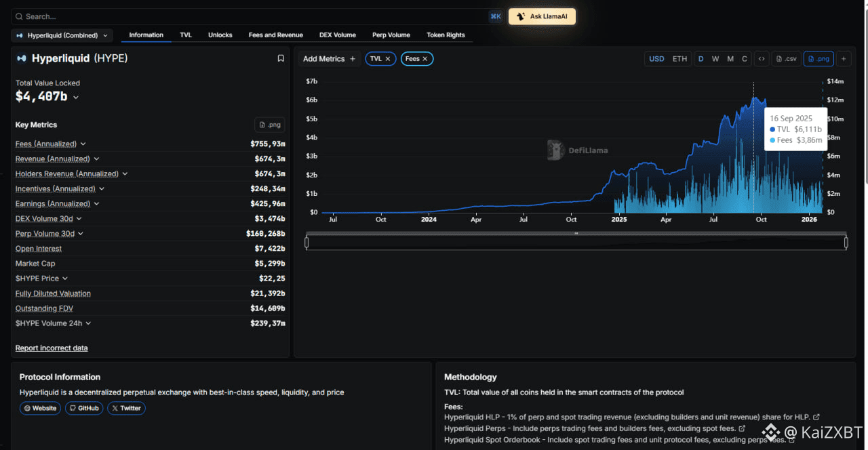The height and width of the screenshot is (450, 868).
Task: Switch chart denomination to ETH
Action: point(679,59)
